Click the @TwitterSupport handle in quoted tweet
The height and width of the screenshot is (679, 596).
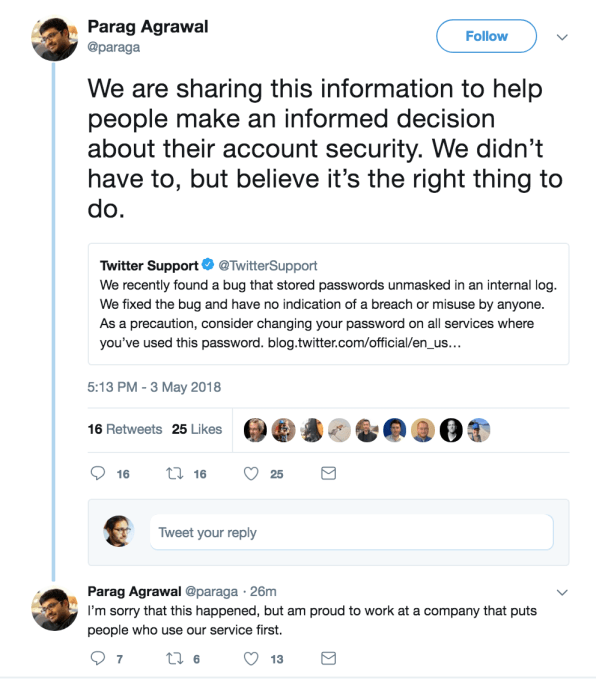point(268,265)
